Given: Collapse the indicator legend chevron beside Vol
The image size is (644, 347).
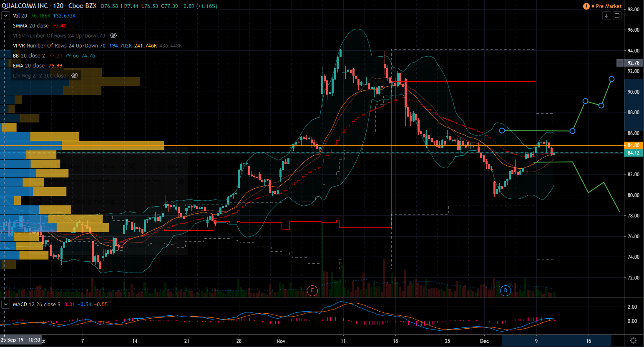Looking at the screenshot, I should point(6,16).
